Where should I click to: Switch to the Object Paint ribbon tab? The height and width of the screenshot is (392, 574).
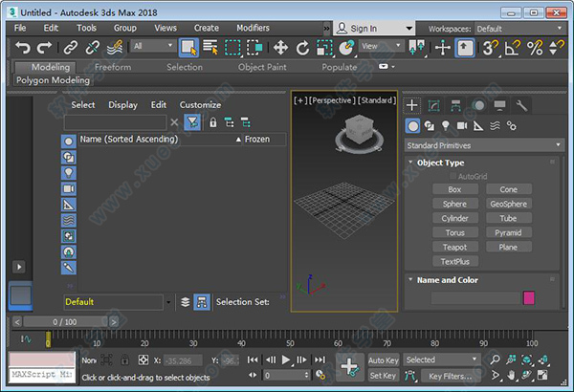click(262, 67)
